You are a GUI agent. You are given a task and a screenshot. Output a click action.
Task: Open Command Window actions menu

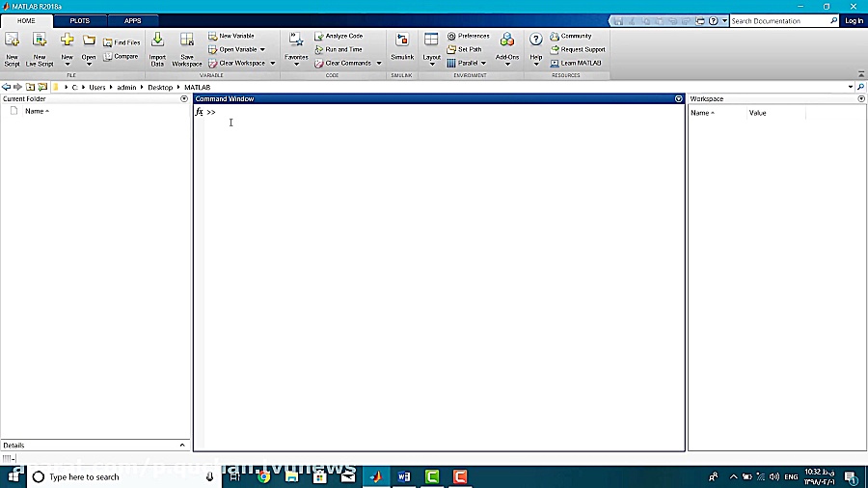point(679,99)
